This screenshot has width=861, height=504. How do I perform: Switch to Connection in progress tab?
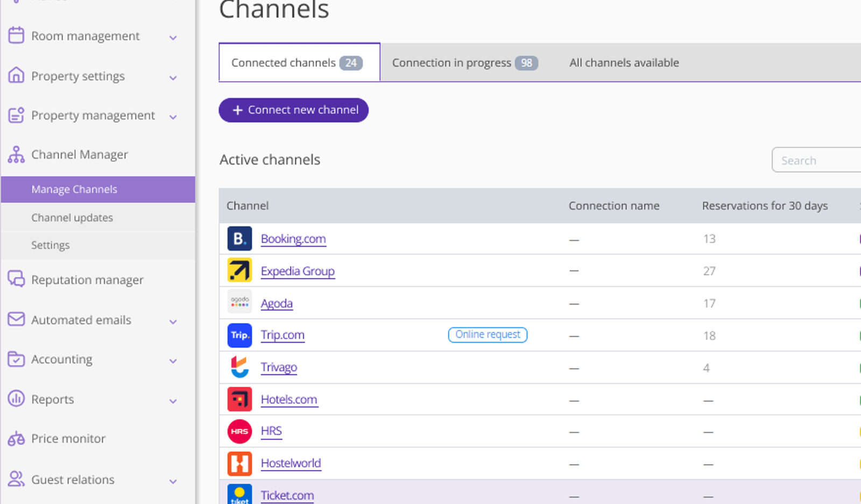464,62
